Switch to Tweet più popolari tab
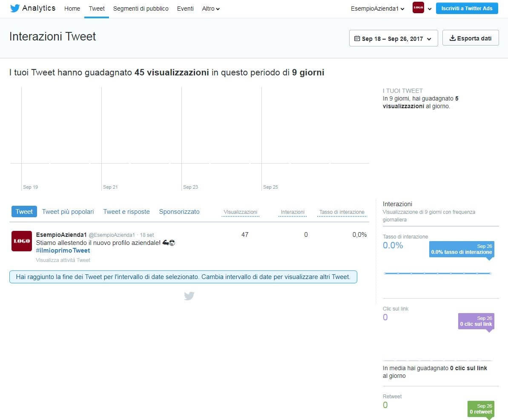This screenshot has width=508, height=420. click(x=68, y=212)
